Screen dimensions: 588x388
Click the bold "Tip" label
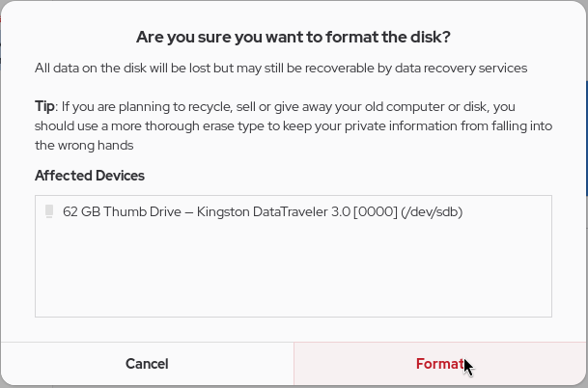click(44, 106)
